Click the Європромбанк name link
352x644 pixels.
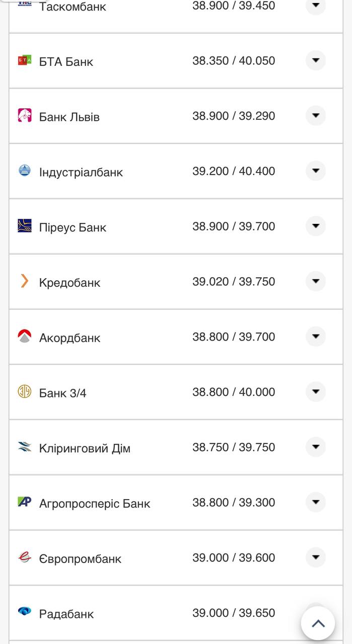[80, 558]
